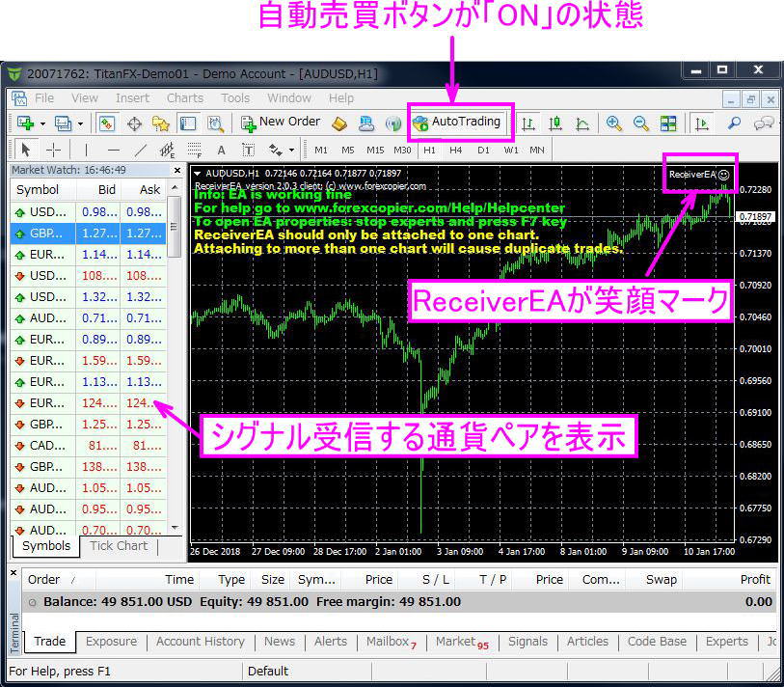
Task: Expand the new chart dropdown arrow
Action: pos(41,122)
